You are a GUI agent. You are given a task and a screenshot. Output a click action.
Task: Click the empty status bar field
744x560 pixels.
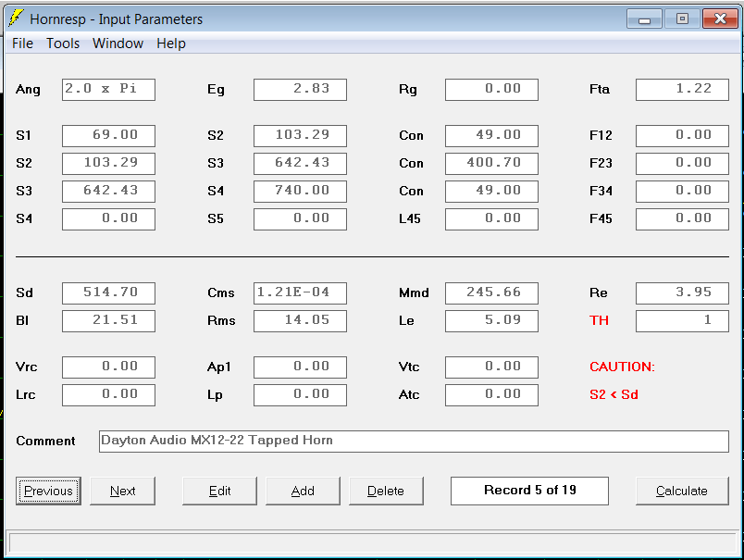pyautogui.click(x=372, y=542)
